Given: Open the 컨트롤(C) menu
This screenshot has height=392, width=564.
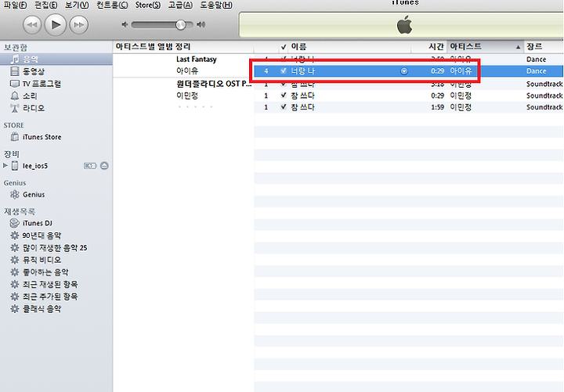Looking at the screenshot, I should (112, 5).
